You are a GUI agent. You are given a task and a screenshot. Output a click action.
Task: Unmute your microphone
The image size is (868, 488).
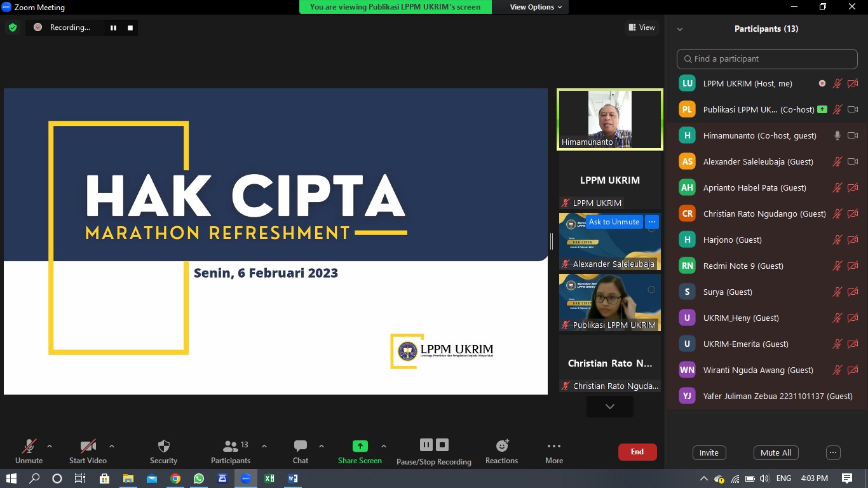click(29, 451)
